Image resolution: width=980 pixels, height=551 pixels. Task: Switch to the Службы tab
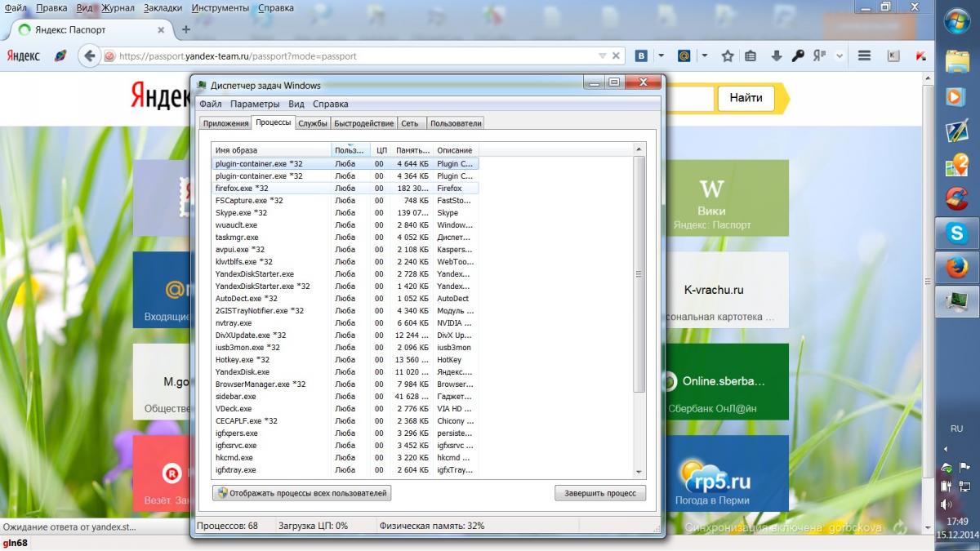coord(313,123)
